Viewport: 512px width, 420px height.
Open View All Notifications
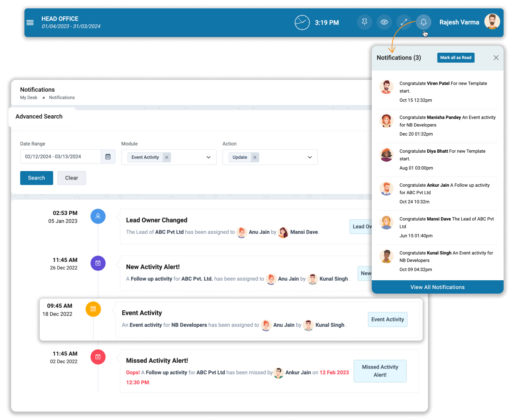437,287
